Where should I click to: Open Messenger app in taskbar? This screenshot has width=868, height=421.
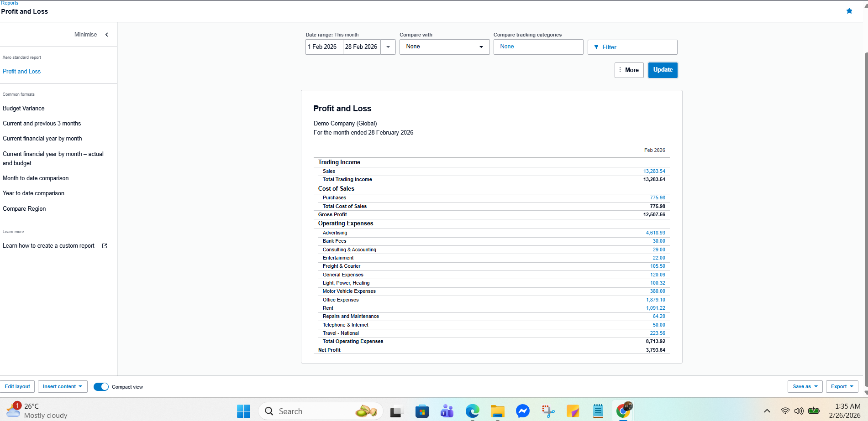pyautogui.click(x=522, y=411)
